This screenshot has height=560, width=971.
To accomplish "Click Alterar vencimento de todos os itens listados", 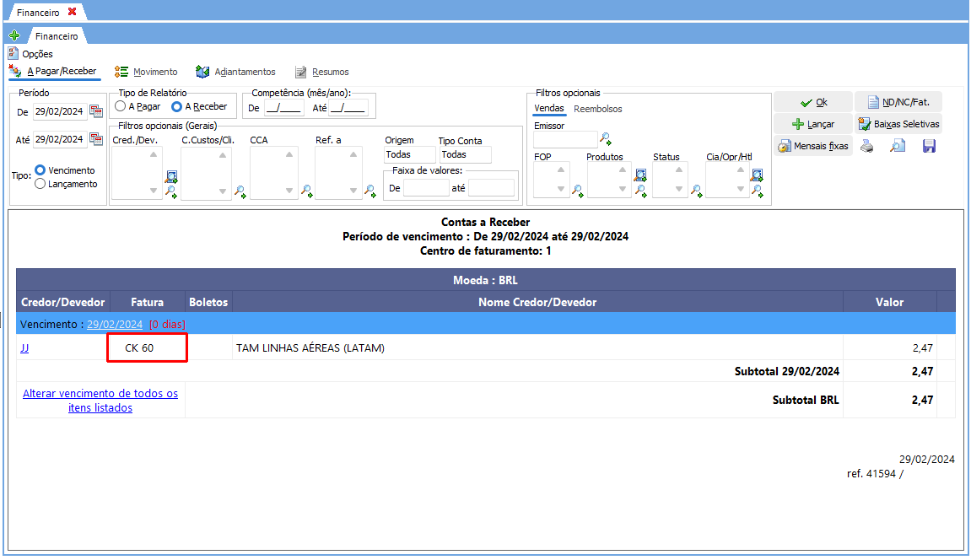I will [100, 401].
